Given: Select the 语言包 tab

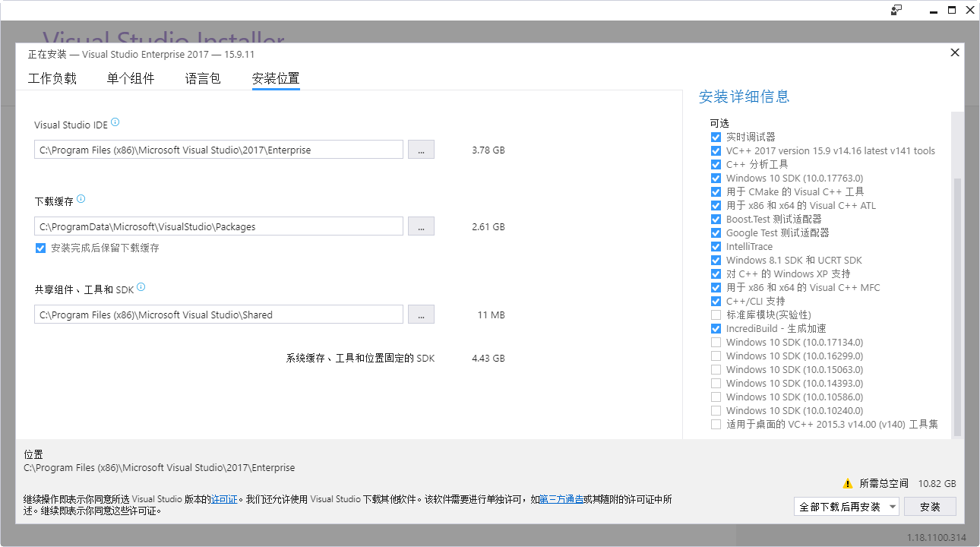Looking at the screenshot, I should (203, 78).
